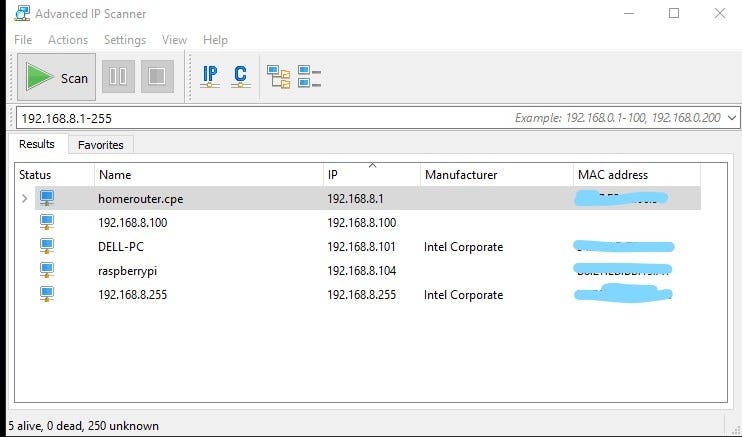The width and height of the screenshot is (742, 437).
Task: Click the class C subnet icon
Action: (240, 76)
